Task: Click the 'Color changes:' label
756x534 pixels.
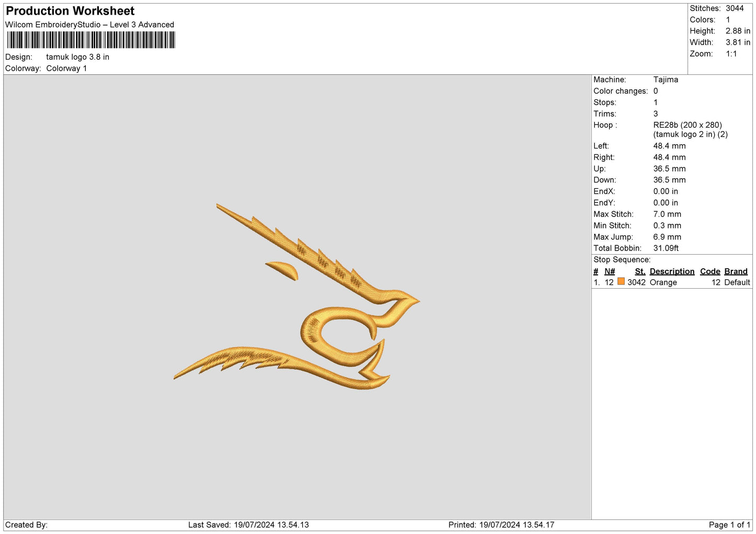Action: [620, 91]
